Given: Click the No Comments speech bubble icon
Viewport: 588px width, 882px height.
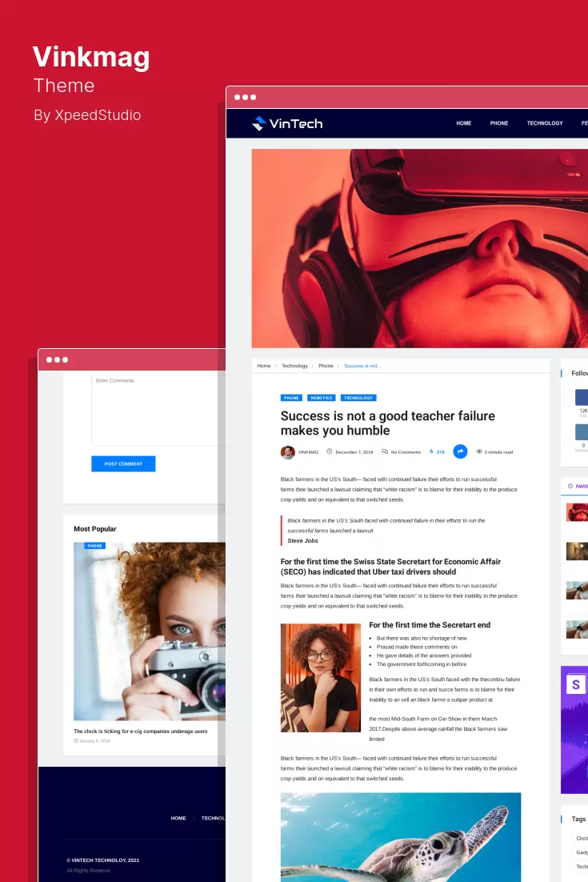Looking at the screenshot, I should point(385,451).
